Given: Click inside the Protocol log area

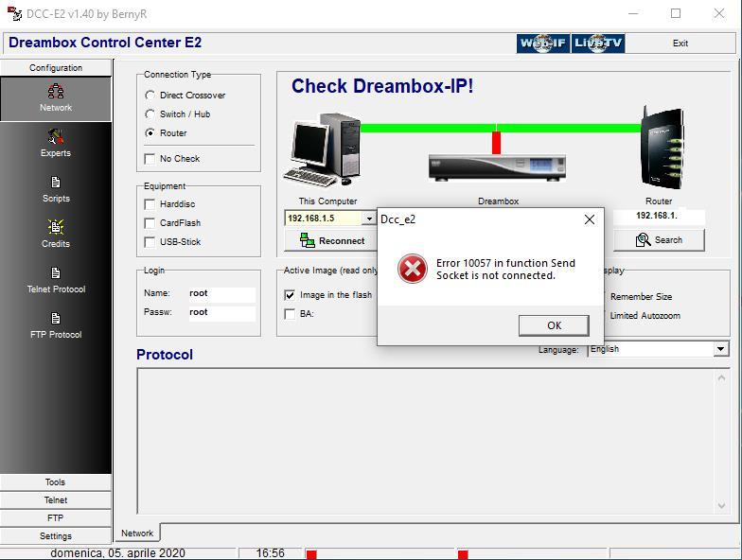Looking at the screenshot, I should 426,441.
